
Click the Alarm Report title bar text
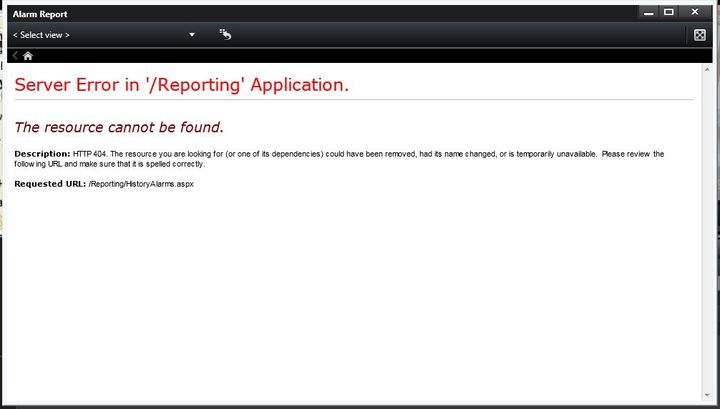click(x=41, y=14)
